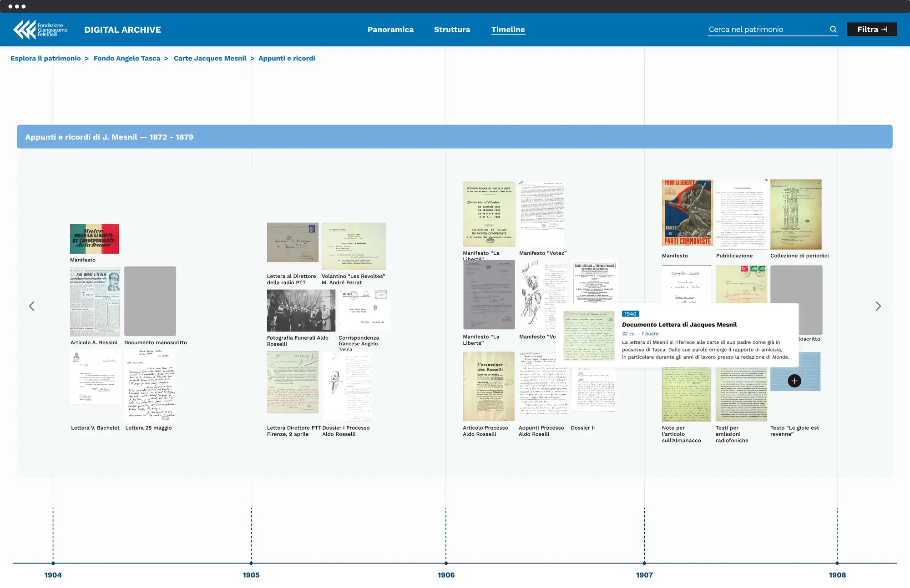Select the Timeline tab

(508, 30)
